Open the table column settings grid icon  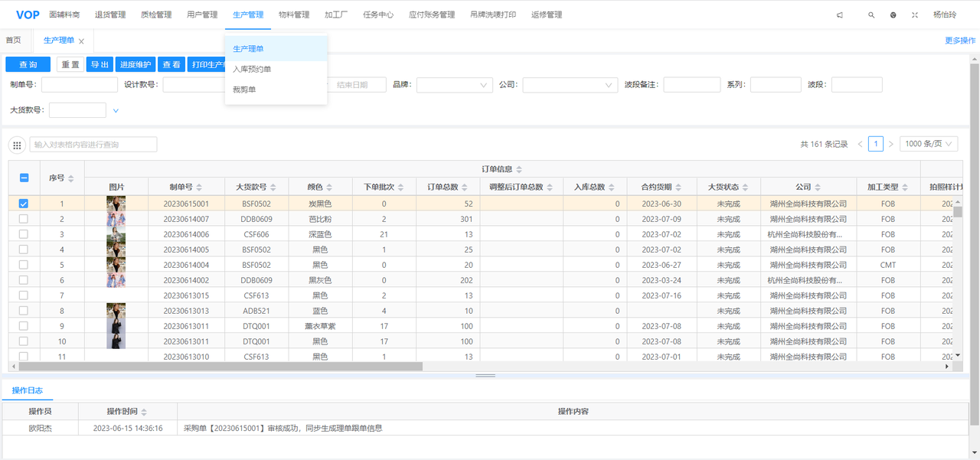(x=17, y=145)
